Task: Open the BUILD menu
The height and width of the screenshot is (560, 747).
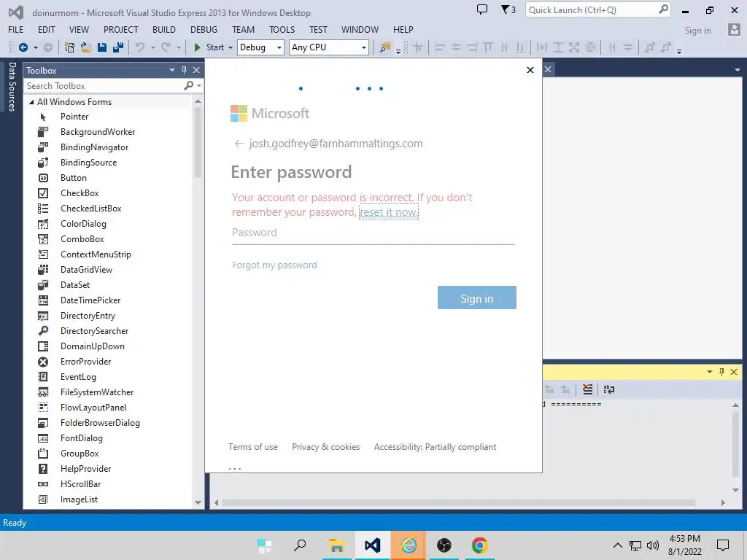Action: pos(164,29)
